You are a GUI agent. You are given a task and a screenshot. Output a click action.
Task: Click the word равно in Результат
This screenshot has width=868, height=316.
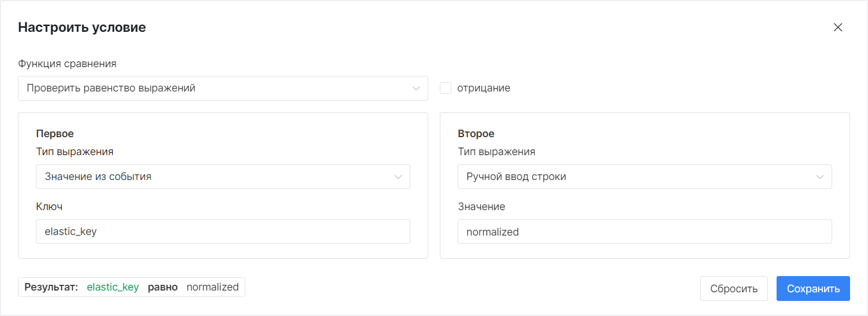(x=163, y=287)
